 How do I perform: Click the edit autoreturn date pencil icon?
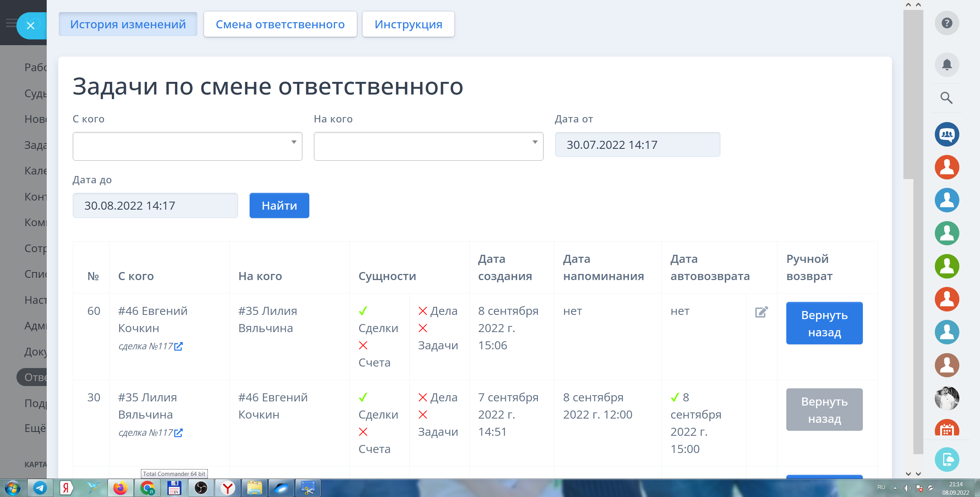click(x=761, y=312)
